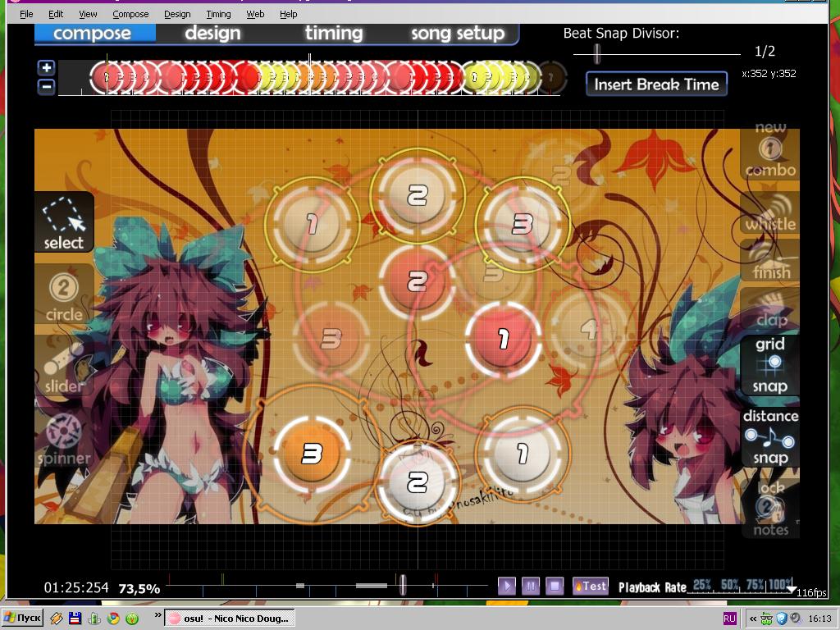Screen dimensions: 840x630
Task: Select white hit circle 2 at bottom
Action: (417, 482)
